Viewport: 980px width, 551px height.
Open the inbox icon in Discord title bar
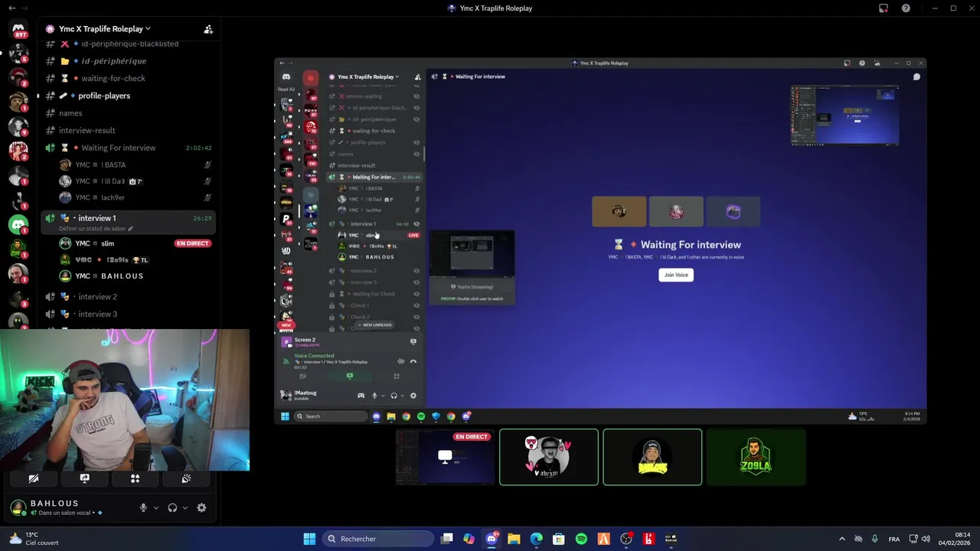pyautogui.click(x=884, y=8)
